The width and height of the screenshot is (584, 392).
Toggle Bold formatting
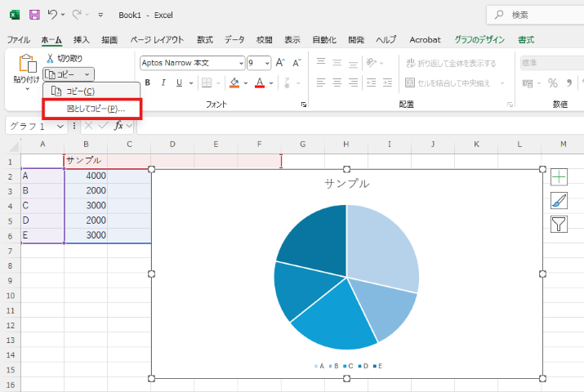coord(148,82)
